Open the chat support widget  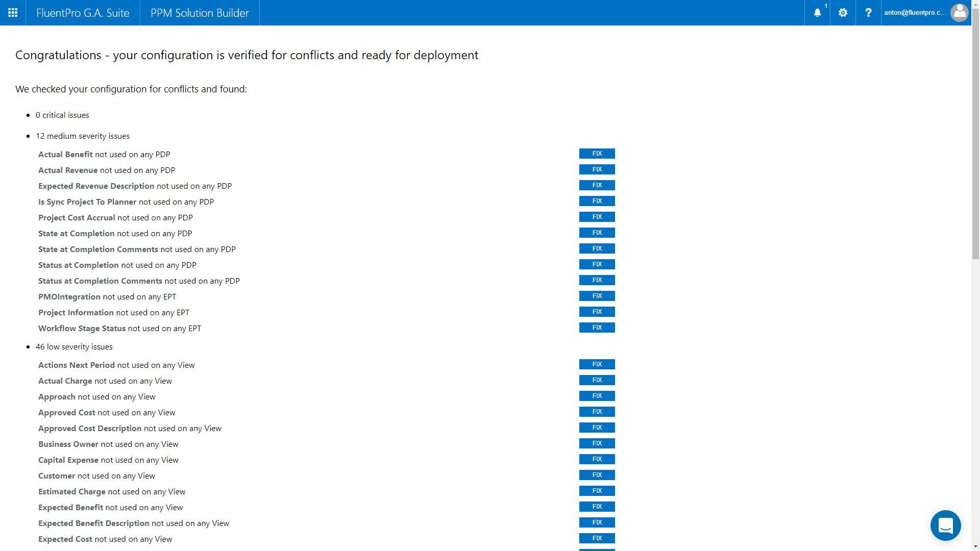point(946,525)
